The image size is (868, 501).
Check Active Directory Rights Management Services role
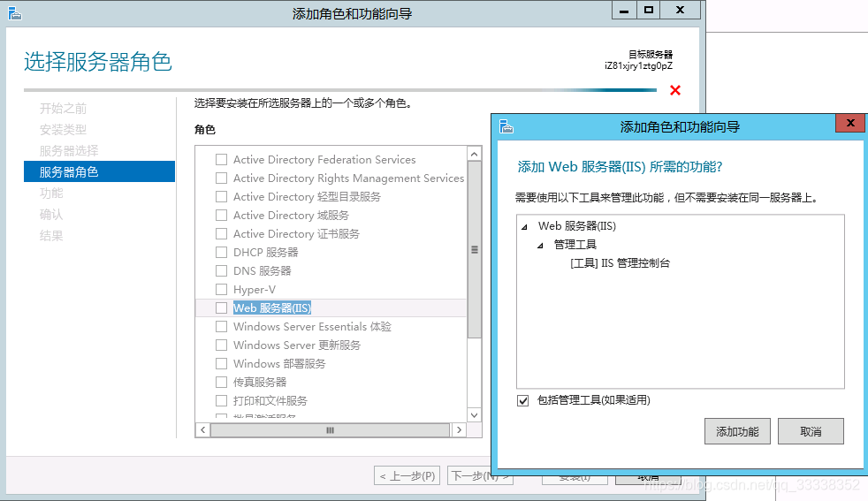(x=222, y=178)
